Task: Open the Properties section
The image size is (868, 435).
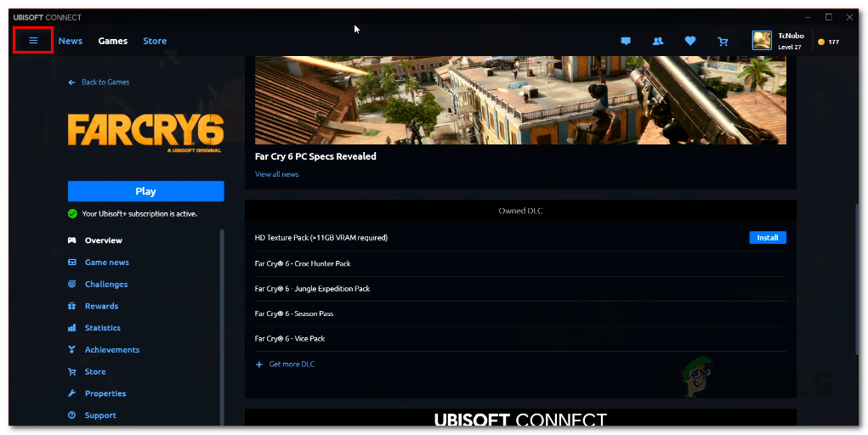Action: point(105,393)
